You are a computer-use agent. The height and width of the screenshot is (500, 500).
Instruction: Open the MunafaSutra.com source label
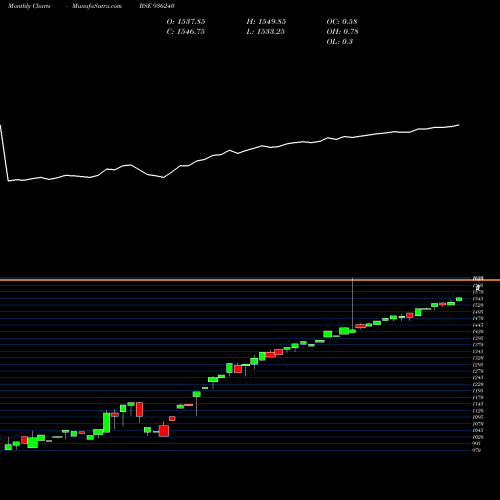click(x=97, y=6)
